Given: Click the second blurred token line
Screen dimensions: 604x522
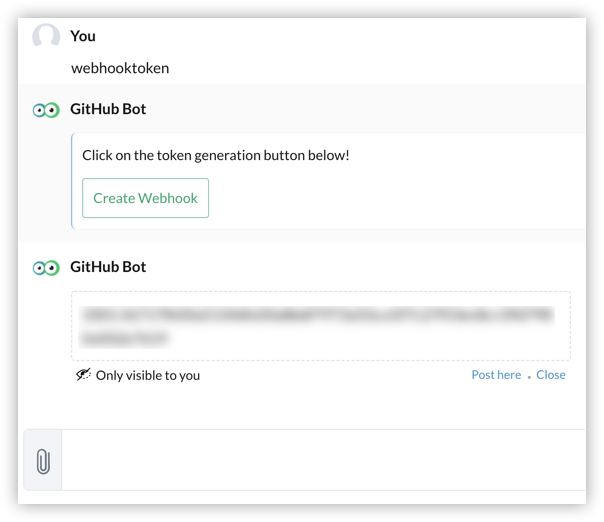Looking at the screenshot, I should pyautogui.click(x=125, y=339).
